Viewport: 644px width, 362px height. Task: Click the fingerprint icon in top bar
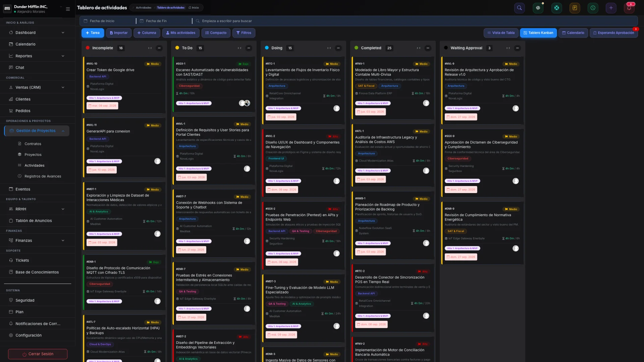[x=538, y=8]
